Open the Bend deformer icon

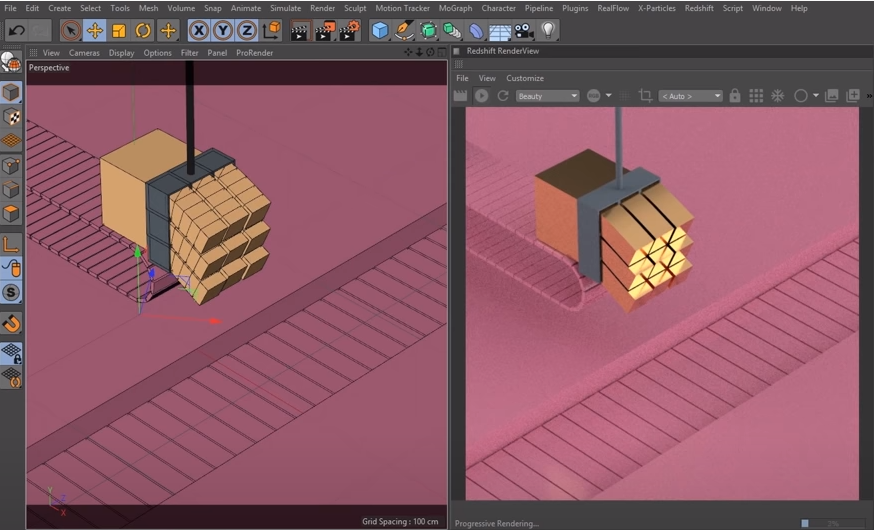(476, 31)
